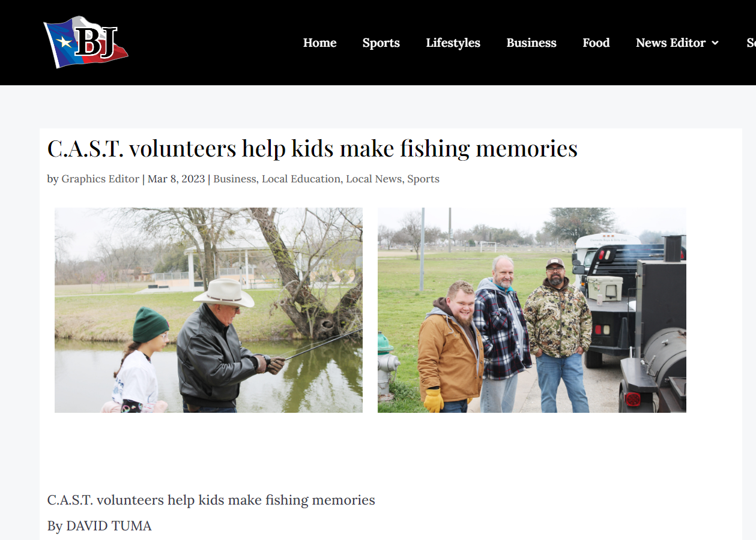The height and width of the screenshot is (540, 756).
Task: Click the partially visible menu item after News Editor
Action: (x=751, y=43)
